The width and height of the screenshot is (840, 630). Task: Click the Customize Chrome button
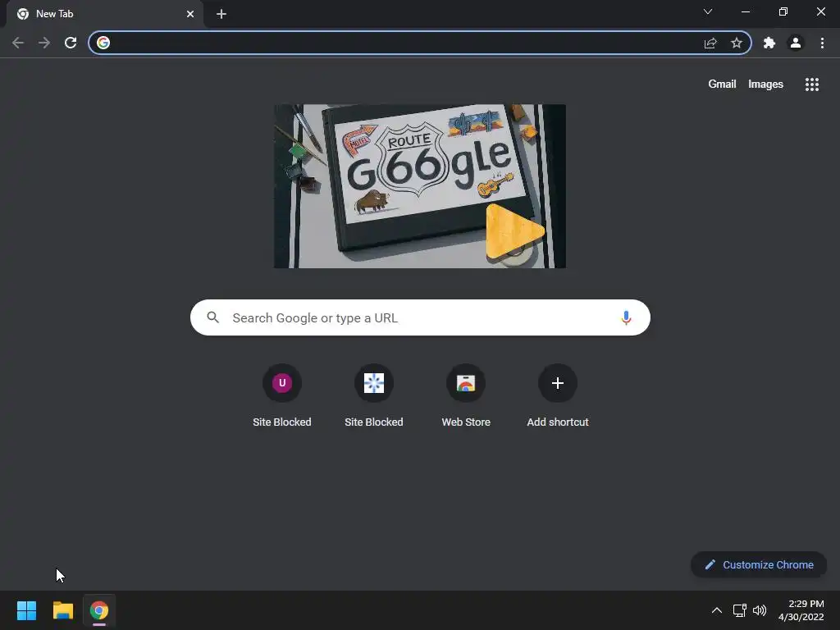pyautogui.click(x=759, y=564)
